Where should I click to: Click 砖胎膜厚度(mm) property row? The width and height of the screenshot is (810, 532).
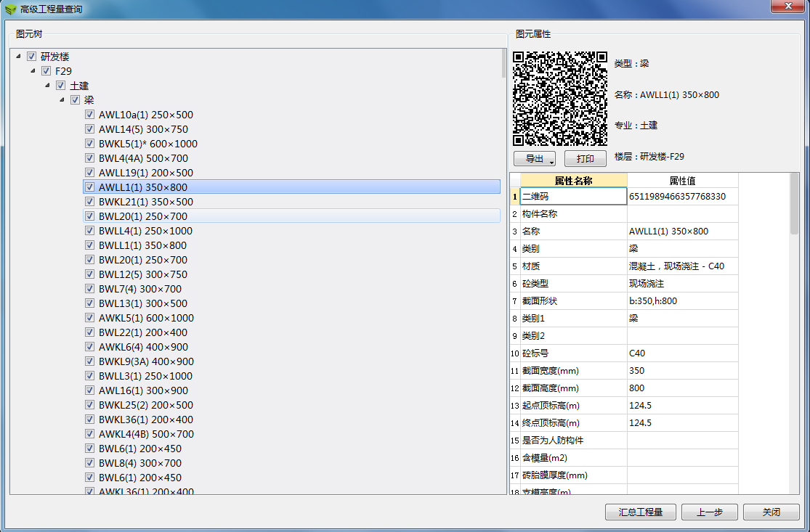tap(624, 475)
